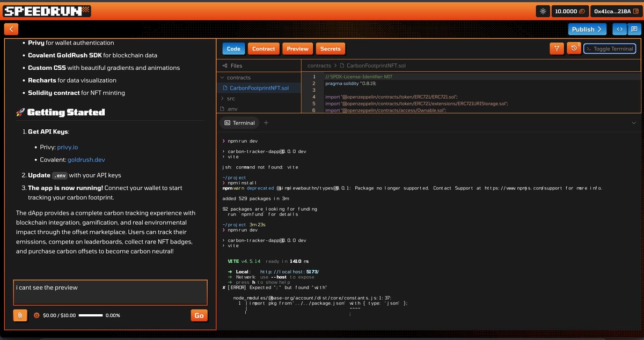Image resolution: width=644 pixels, height=340 pixels.
Task: Collapse terminal panel with chevron
Action: (633, 123)
